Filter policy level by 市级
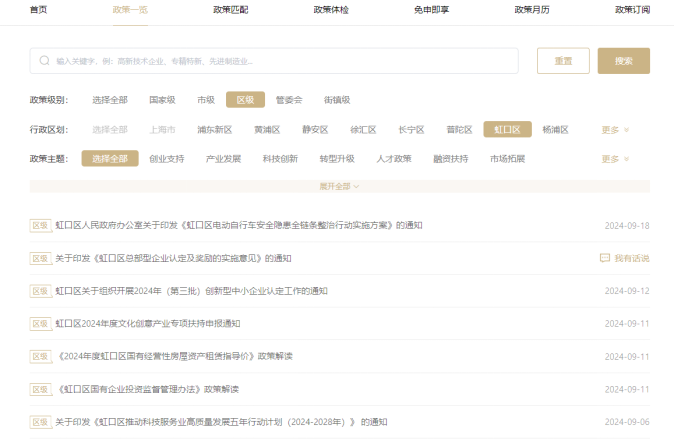674x440 pixels. point(206,100)
